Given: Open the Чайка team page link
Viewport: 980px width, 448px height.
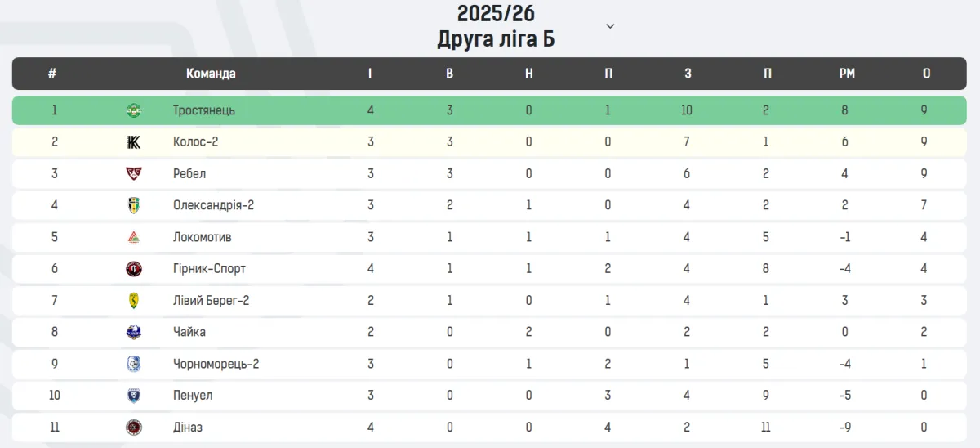Looking at the screenshot, I should (189, 332).
